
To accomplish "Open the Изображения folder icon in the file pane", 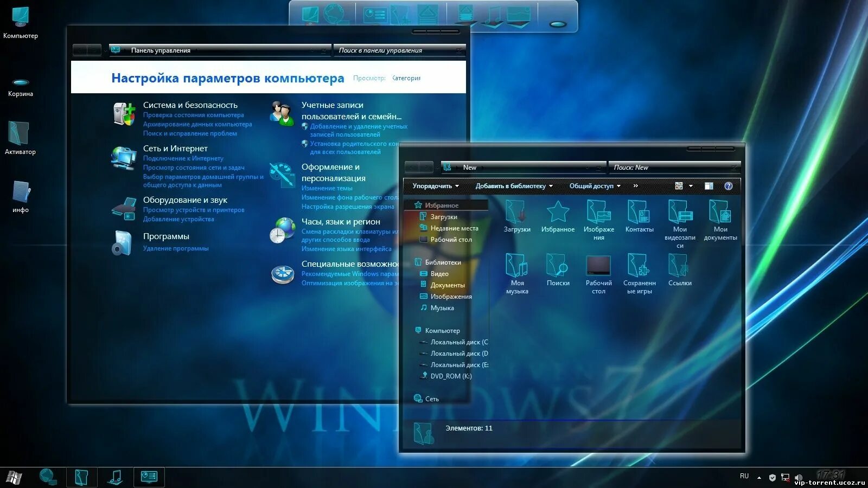I will (x=598, y=212).
